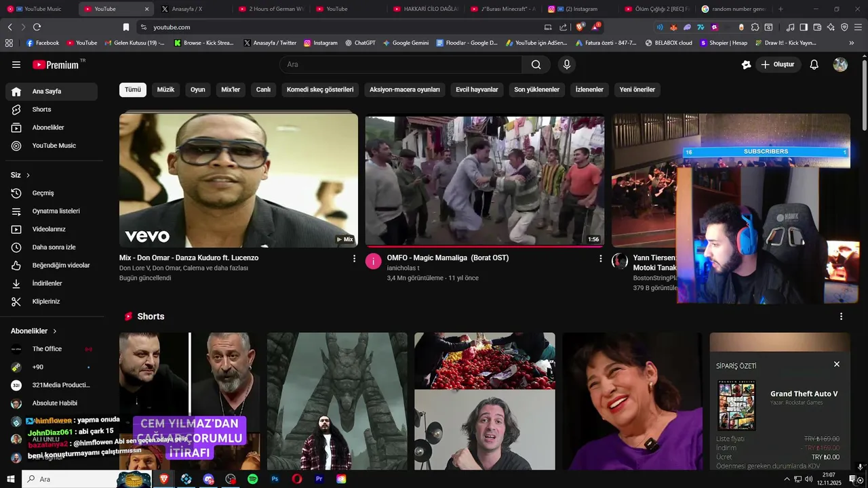Screen dimensions: 868x488
Task: Open the Google Gemini bookmark
Action: click(x=406, y=43)
